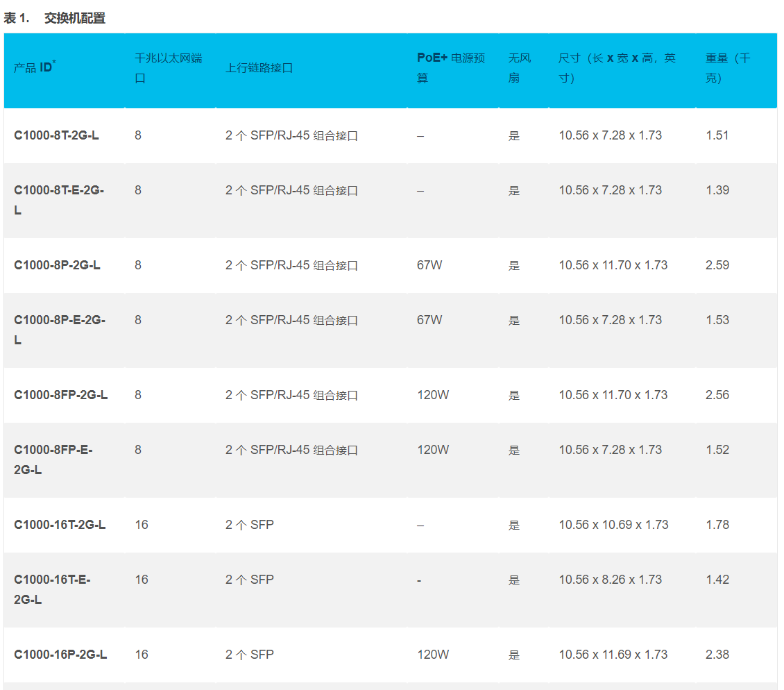Click product ID C1000-8T-2G-L
The width and height of the screenshot is (784, 690).
pyautogui.click(x=56, y=135)
